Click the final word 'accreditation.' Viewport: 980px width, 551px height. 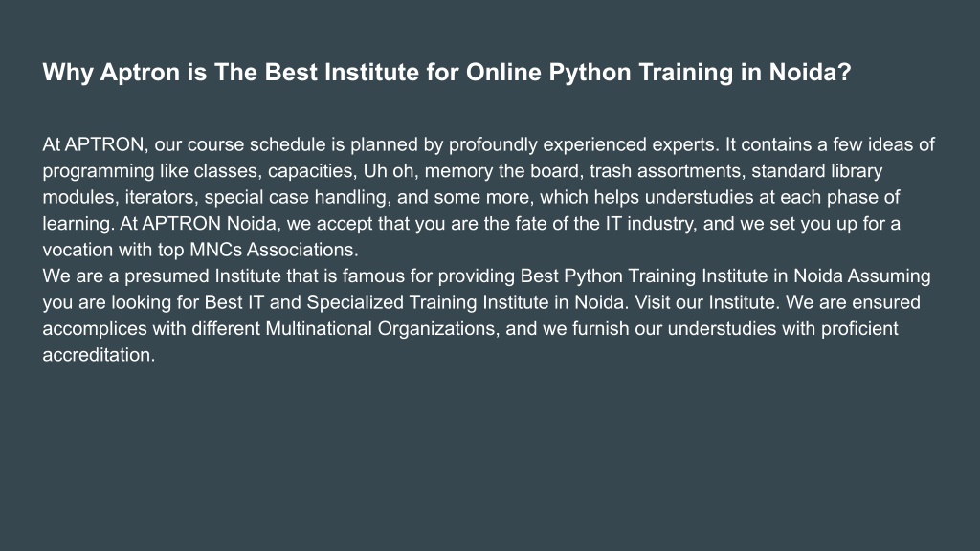pos(99,355)
